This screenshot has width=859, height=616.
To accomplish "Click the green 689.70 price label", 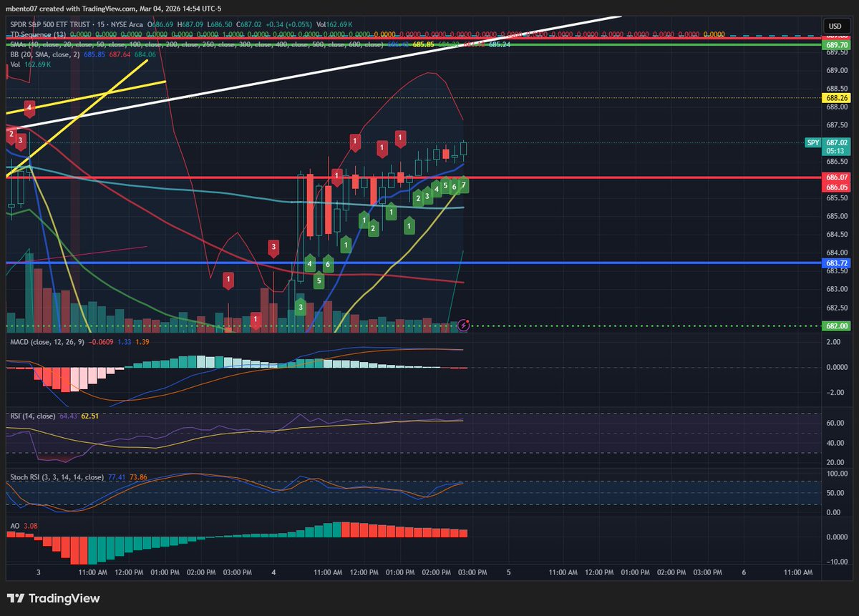I will (x=837, y=44).
